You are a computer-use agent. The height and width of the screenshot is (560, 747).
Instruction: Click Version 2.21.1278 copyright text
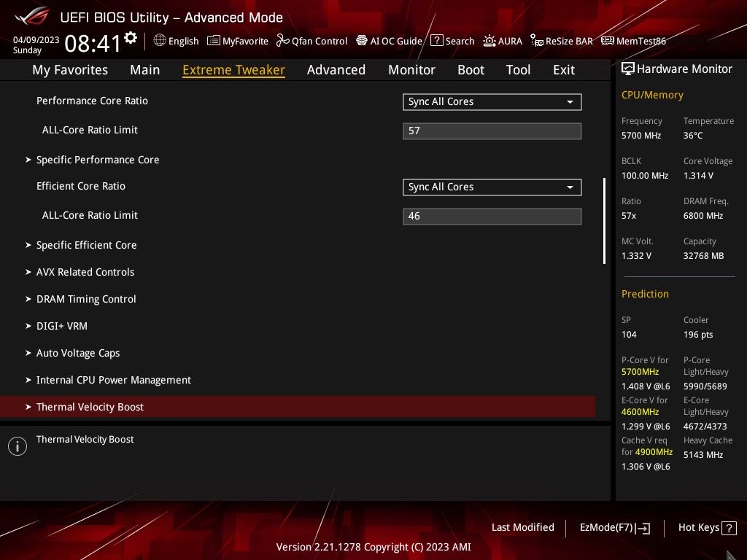coord(373,547)
